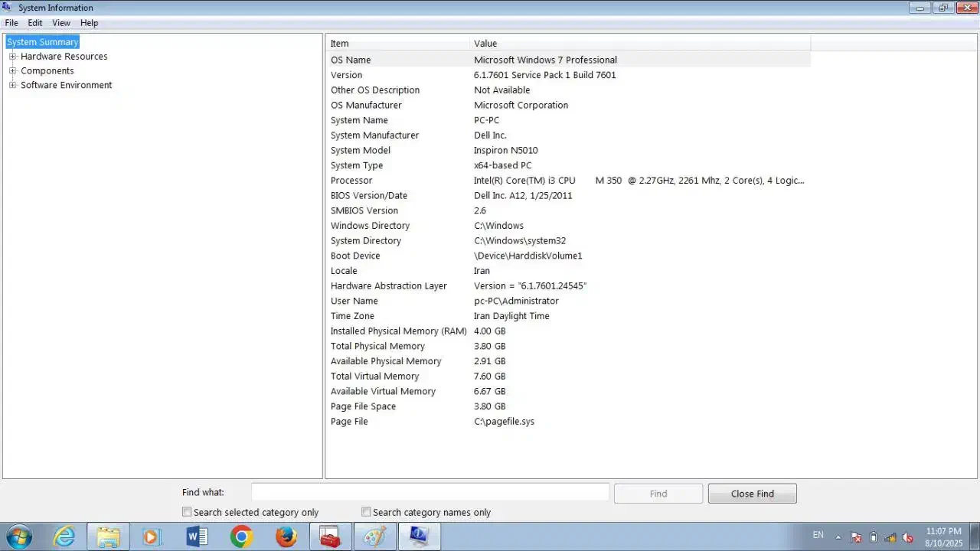The height and width of the screenshot is (551, 980).
Task: Click in the Find what text field
Action: tap(430, 493)
